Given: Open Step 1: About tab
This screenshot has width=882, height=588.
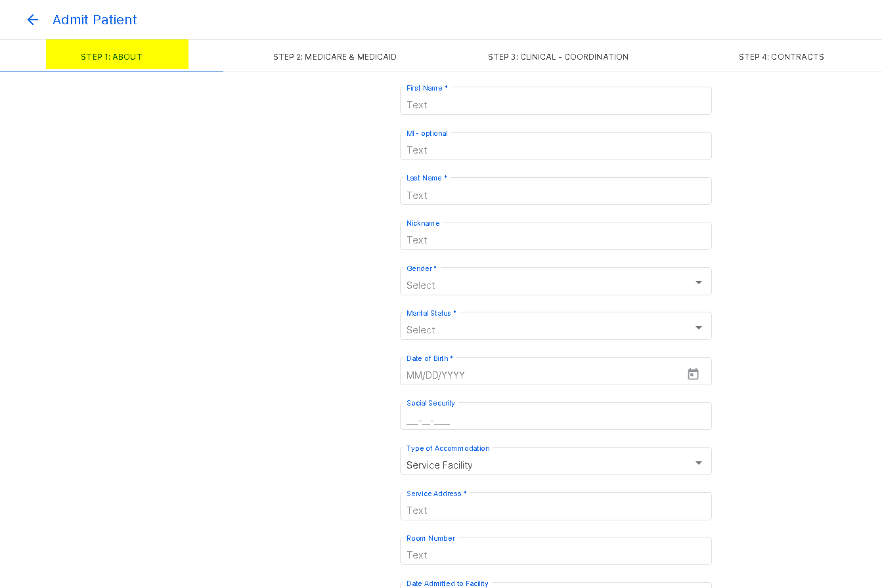Looking at the screenshot, I should coord(112,56).
